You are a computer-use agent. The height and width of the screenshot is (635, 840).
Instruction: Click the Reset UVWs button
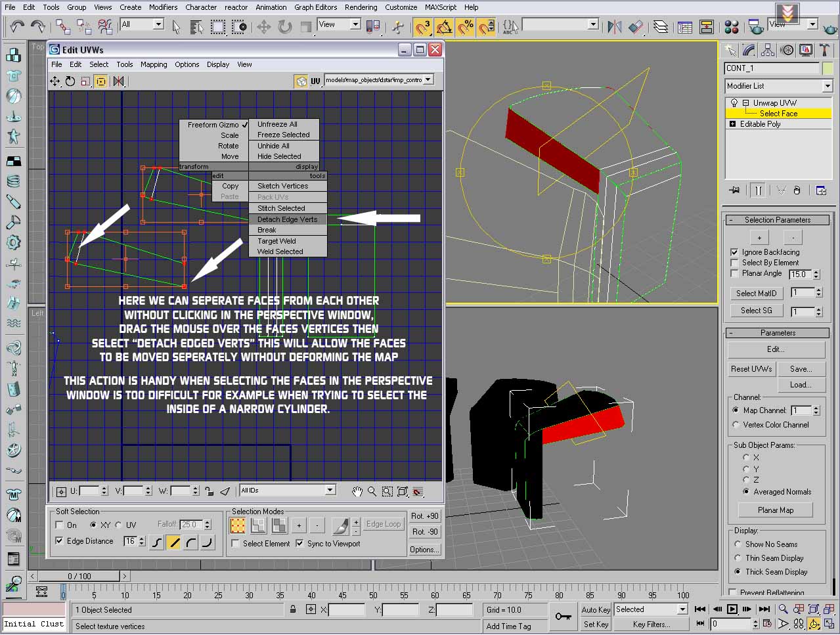(x=751, y=369)
